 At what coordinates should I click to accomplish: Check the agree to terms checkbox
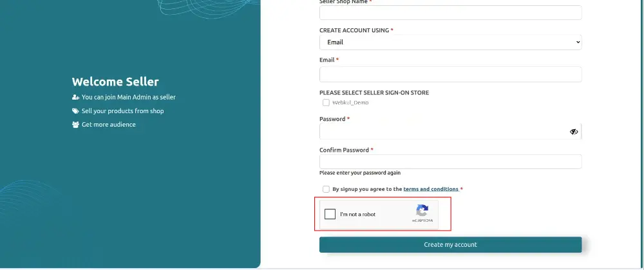click(x=326, y=189)
